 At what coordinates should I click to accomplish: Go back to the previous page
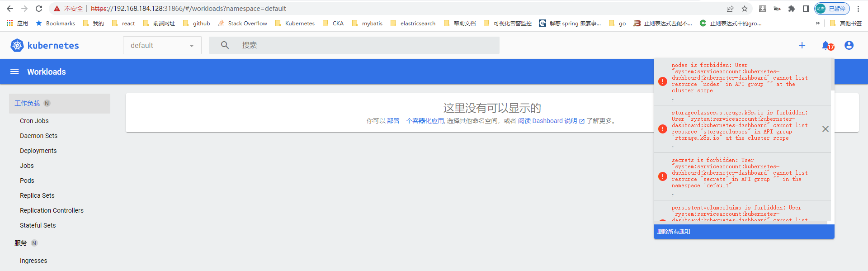[10, 9]
